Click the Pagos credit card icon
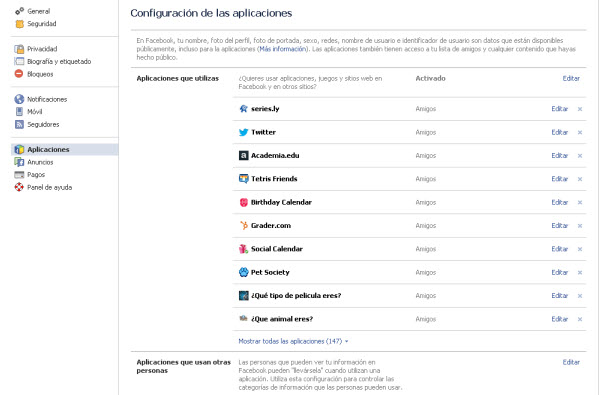 (x=19, y=175)
